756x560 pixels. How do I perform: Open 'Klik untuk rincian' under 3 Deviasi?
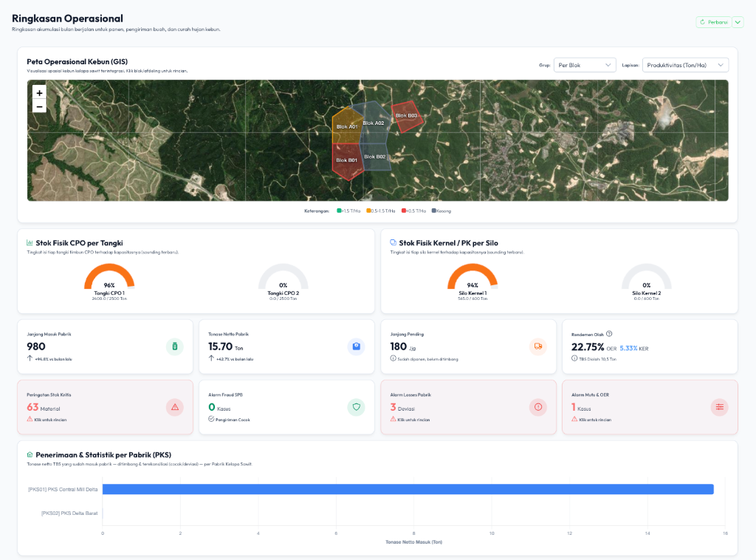click(413, 420)
